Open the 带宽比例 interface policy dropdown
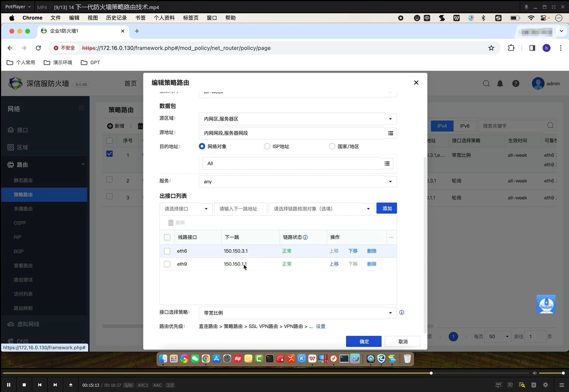The height and width of the screenshot is (392, 569). (x=390, y=313)
